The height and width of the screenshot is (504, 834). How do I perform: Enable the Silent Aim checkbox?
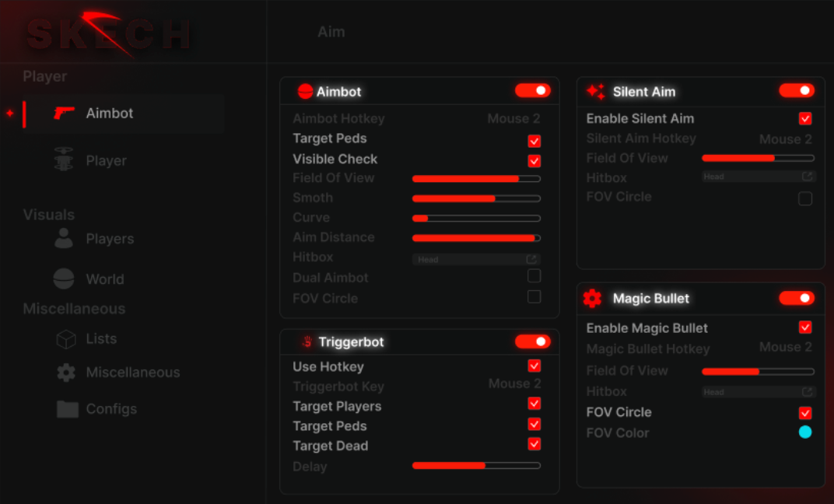[805, 118]
